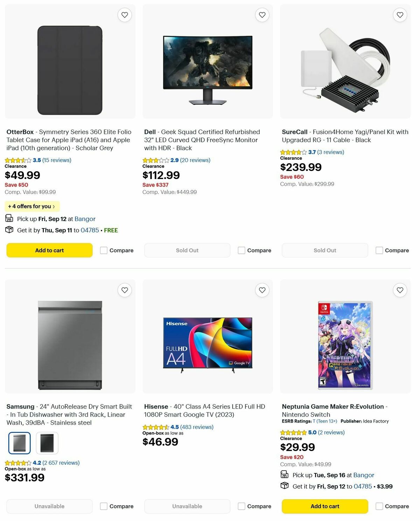420x521 pixels.
Task: Open the Bangor store link
Action: click(85, 219)
